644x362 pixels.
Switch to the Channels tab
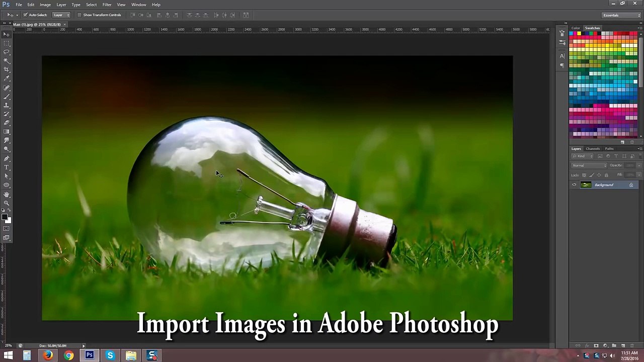pos(593,149)
